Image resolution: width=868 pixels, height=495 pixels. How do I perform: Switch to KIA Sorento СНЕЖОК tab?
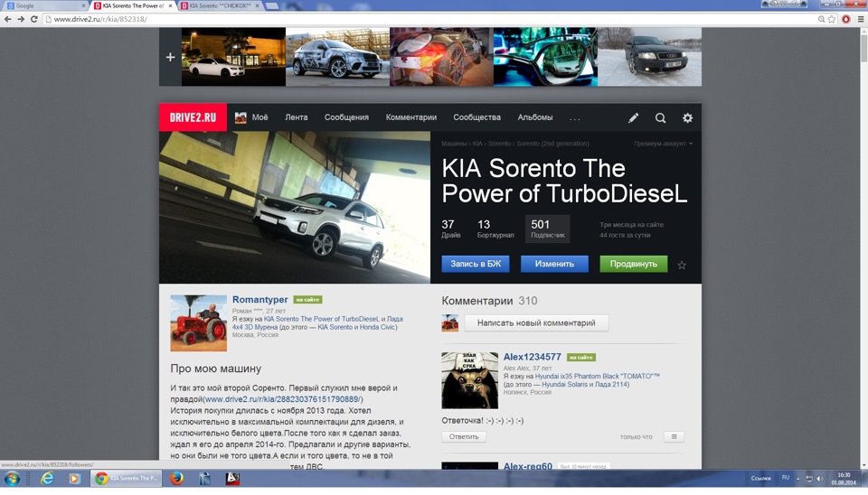tap(221, 5)
